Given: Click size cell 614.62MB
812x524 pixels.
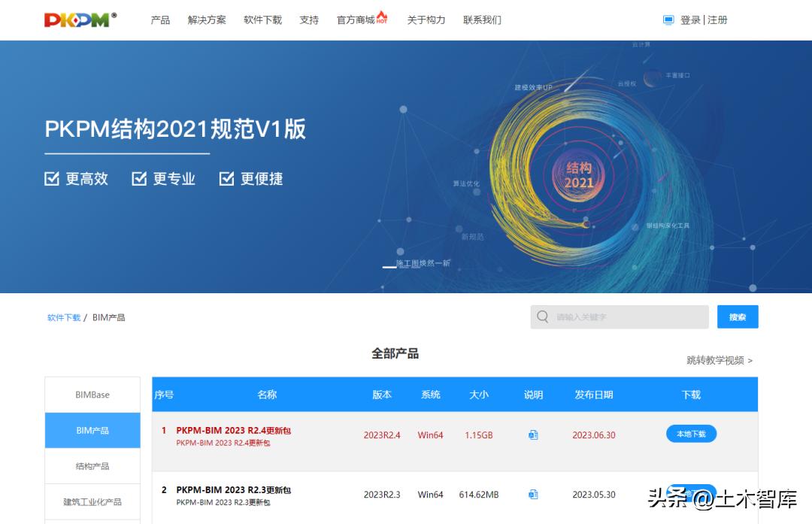Looking at the screenshot, I should tap(478, 495).
